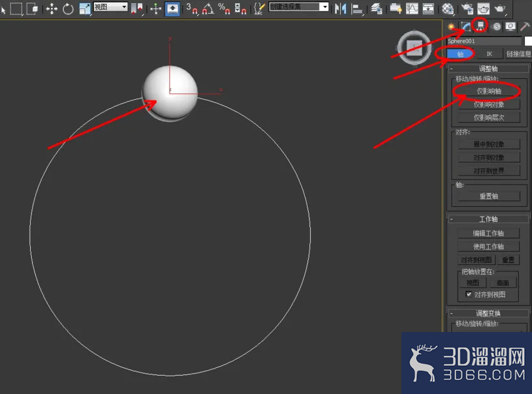Open the Layer Manager icon

tap(376, 8)
